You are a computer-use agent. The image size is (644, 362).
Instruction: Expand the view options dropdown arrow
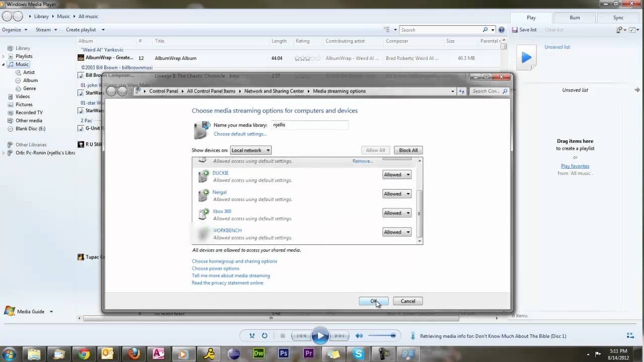pyautogui.click(x=395, y=30)
